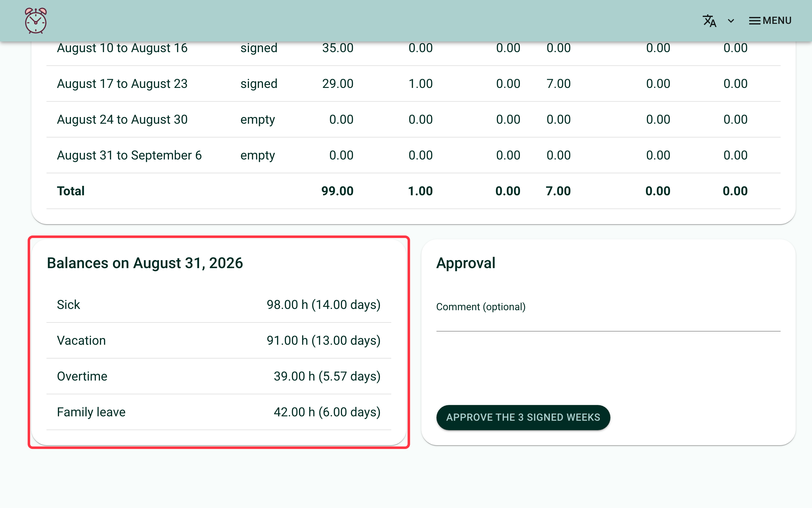The width and height of the screenshot is (812, 508).
Task: Select the August 17 to August 23 row
Action: coord(413,84)
